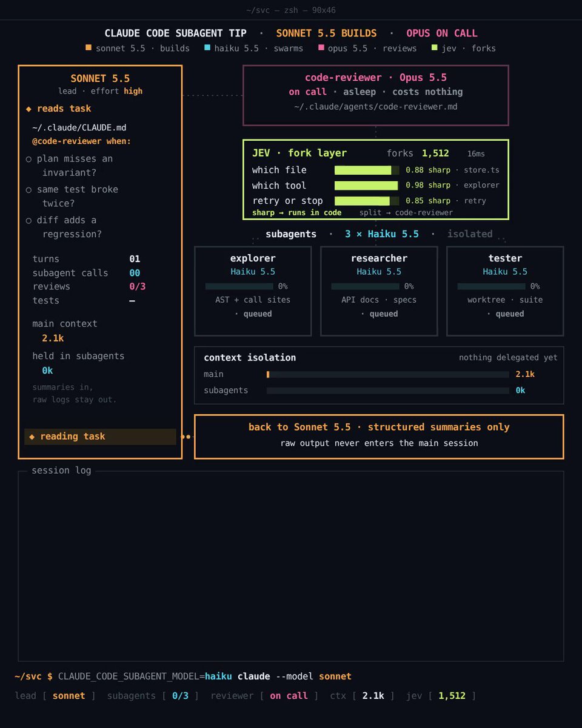Click the '2.1k' under main context
Screen dimensions: 582x728
point(53,338)
